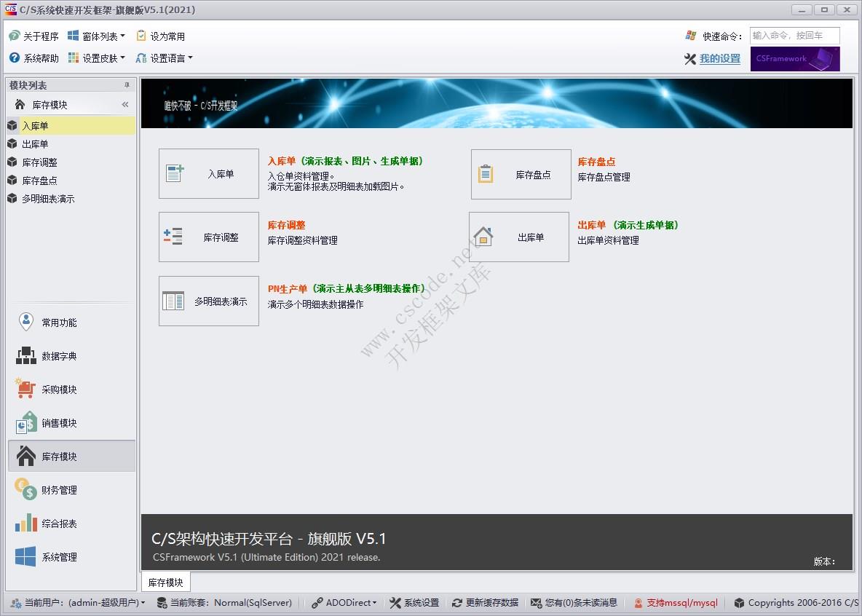Click the 我的设置 link
This screenshot has height=616, width=862.
pyautogui.click(x=720, y=59)
